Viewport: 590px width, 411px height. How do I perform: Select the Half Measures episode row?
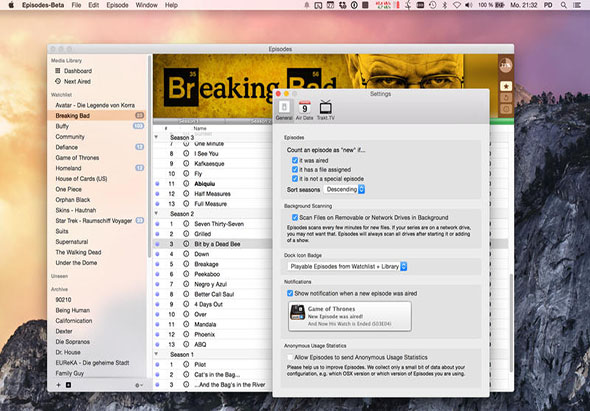click(x=213, y=194)
